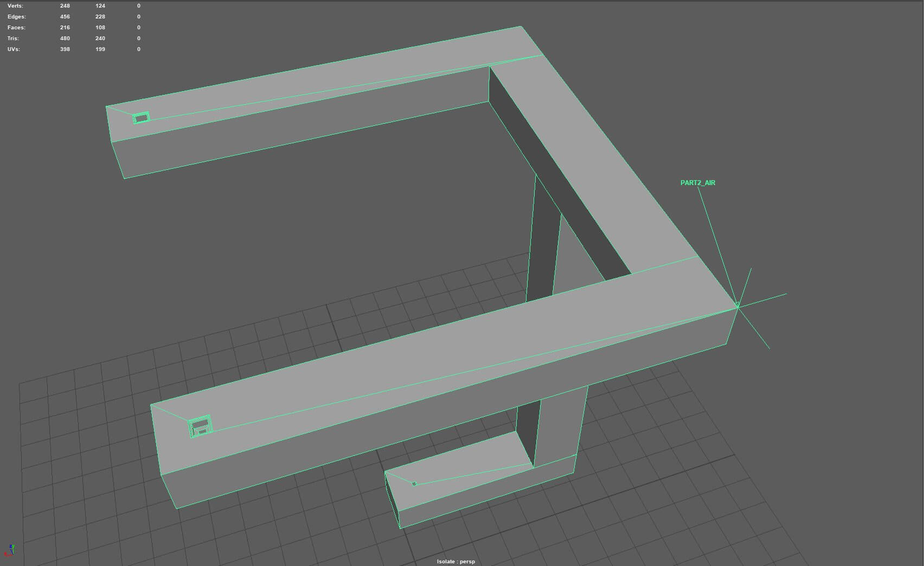Select the small rectangular inset on the upper beam

(141, 117)
